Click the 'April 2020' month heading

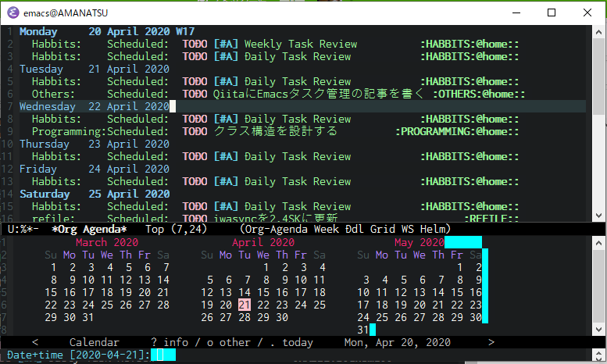pos(263,242)
